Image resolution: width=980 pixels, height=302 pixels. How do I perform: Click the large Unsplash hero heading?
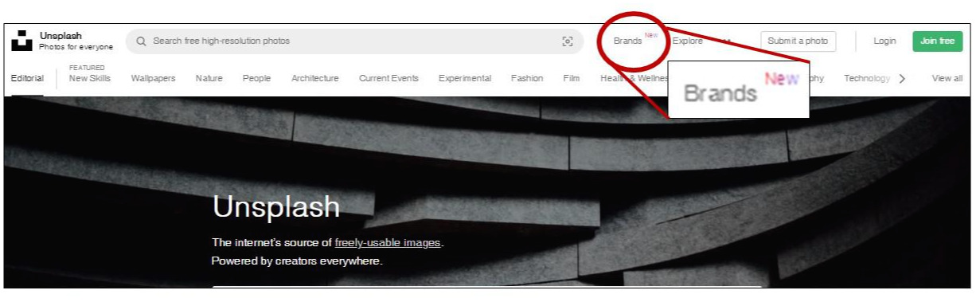click(x=276, y=207)
